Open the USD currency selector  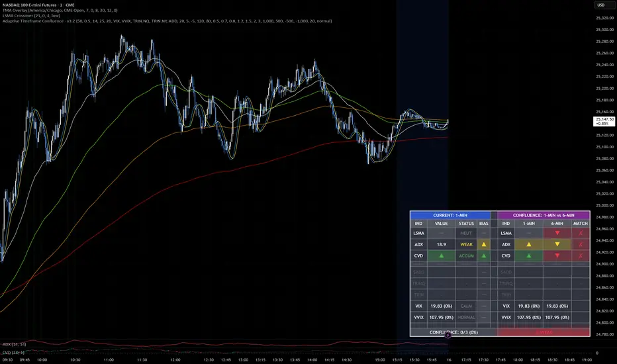coord(601,5)
